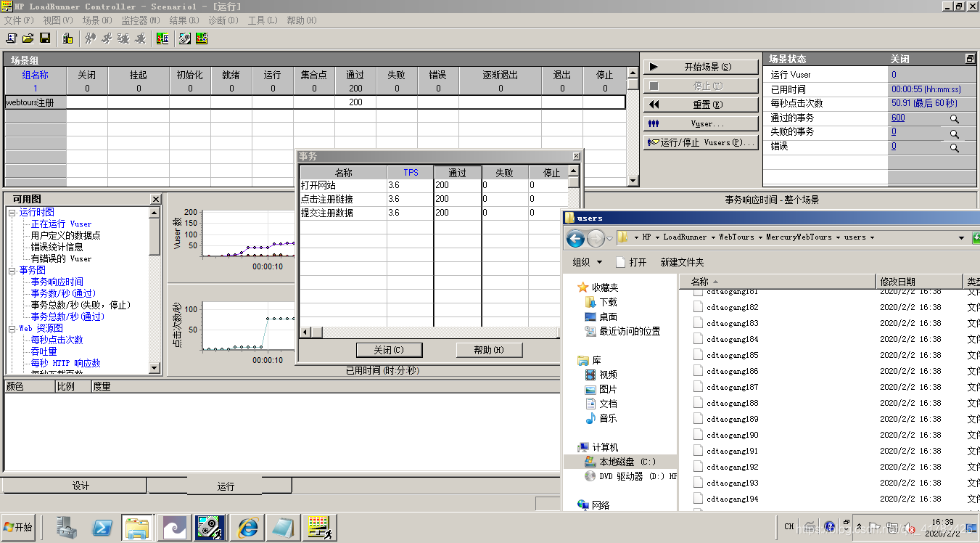Click the magnifier next to 失败的事务
Image resolution: width=980 pixels, height=543 pixels.
coord(955,134)
